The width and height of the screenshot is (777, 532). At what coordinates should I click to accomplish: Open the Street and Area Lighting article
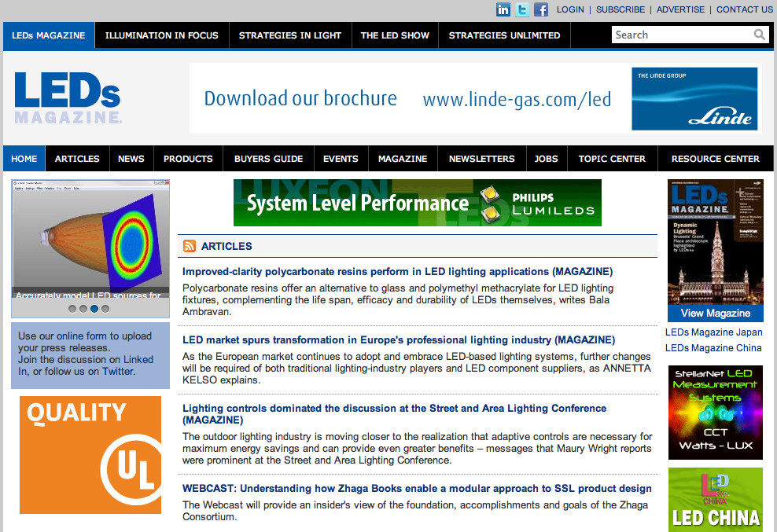pos(395,414)
